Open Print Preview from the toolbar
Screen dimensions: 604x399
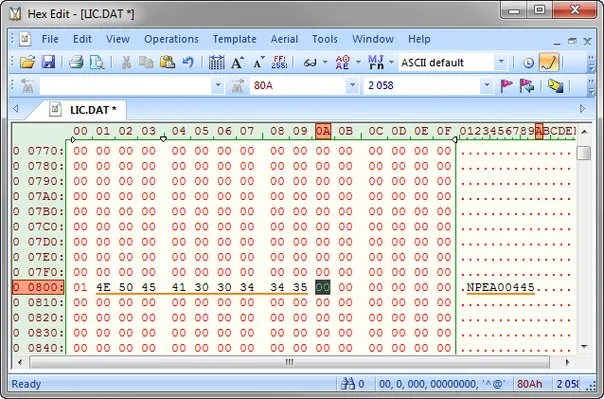97,62
